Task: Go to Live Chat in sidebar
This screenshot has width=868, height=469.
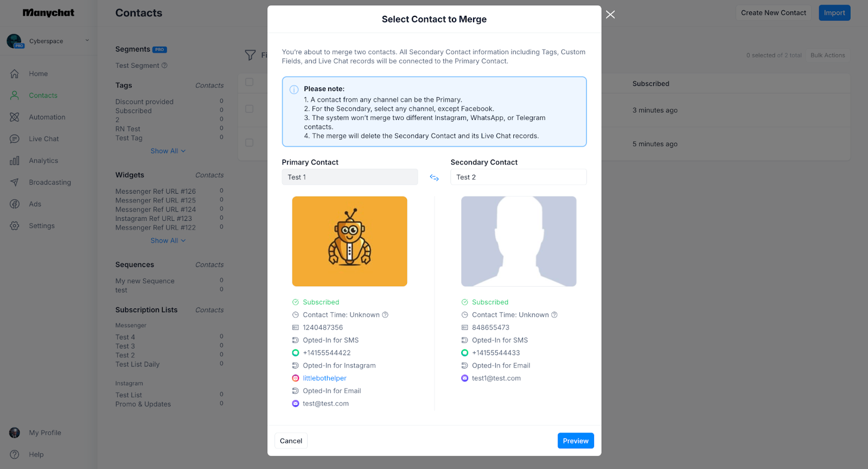Action: 43,139
